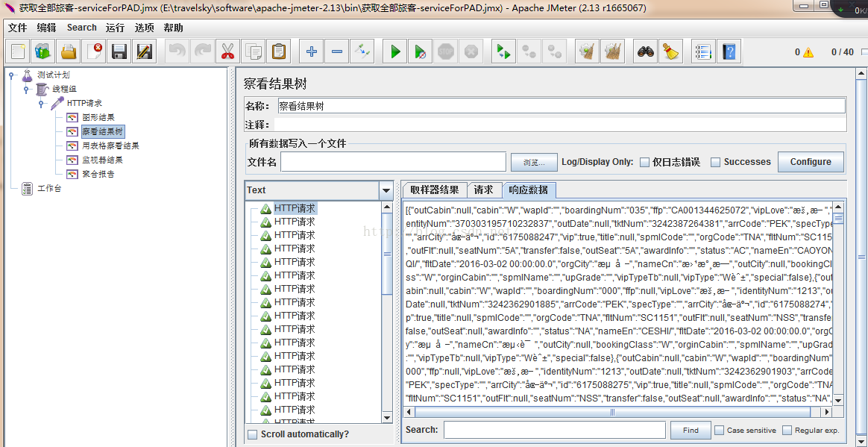
Task: Open the Help book icon
Action: point(729,51)
